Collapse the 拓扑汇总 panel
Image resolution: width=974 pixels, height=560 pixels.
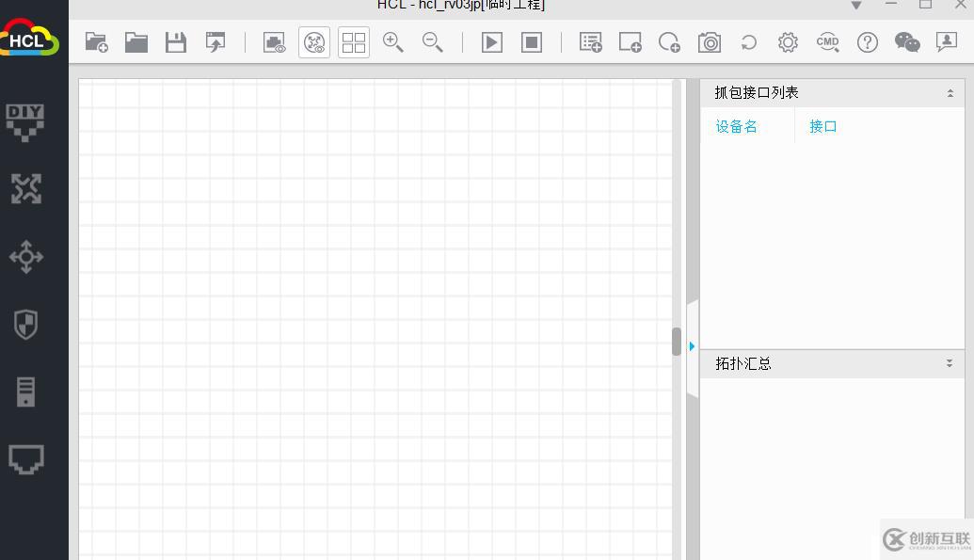point(949,363)
